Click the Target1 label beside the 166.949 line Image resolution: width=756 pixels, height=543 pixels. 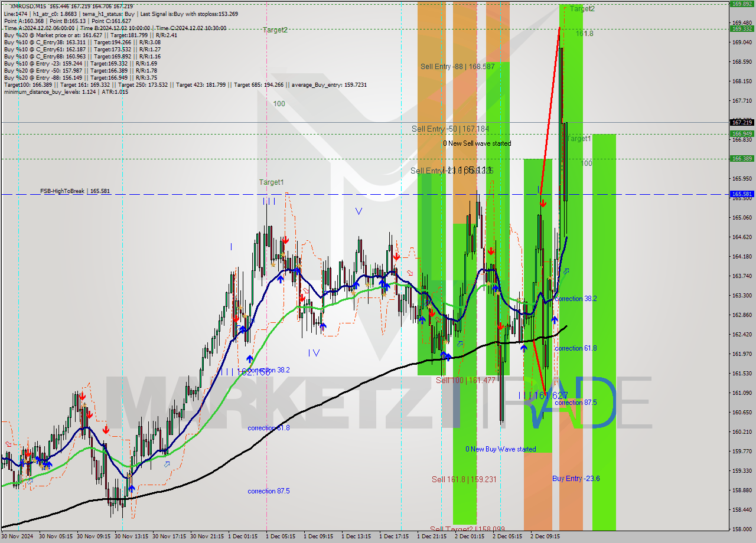pyautogui.click(x=578, y=139)
